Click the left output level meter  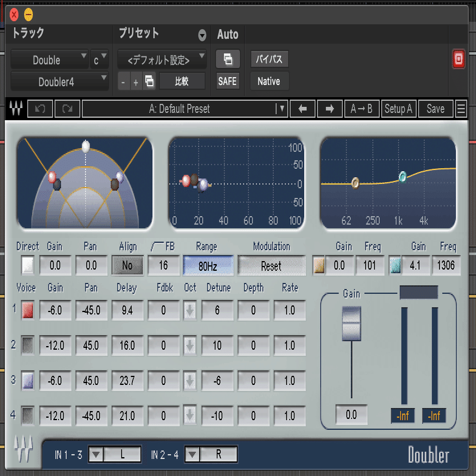pyautogui.click(x=404, y=356)
